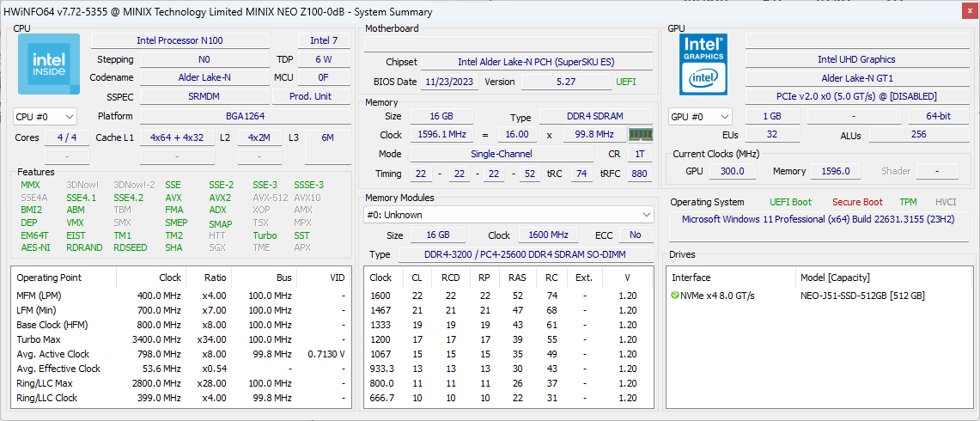
Task: Click the green UEFI label
Action: [x=625, y=82]
